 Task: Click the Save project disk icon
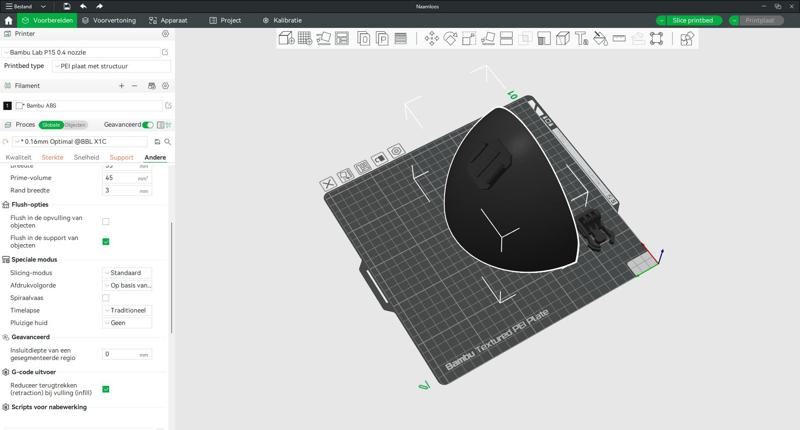coord(67,6)
